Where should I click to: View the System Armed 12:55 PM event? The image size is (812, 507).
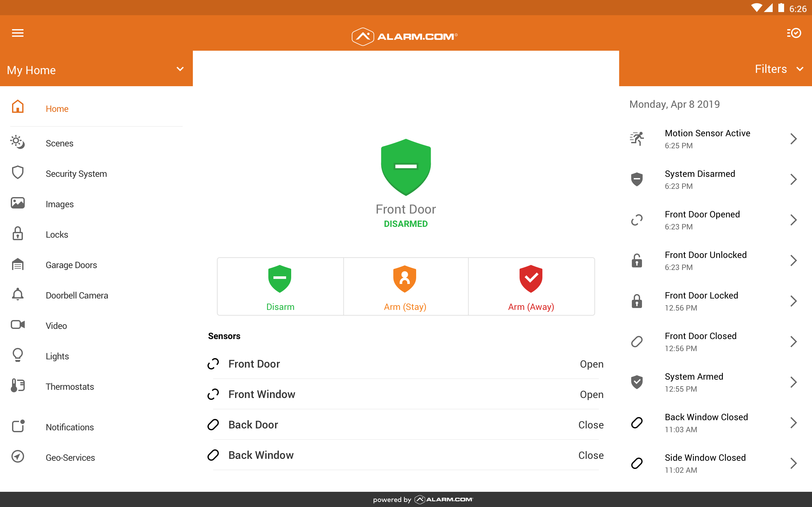(x=715, y=382)
